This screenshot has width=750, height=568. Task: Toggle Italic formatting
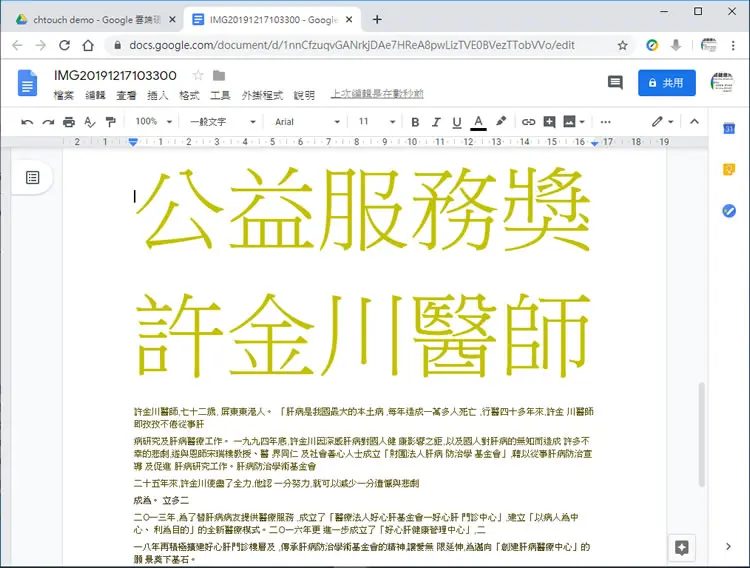(x=436, y=122)
